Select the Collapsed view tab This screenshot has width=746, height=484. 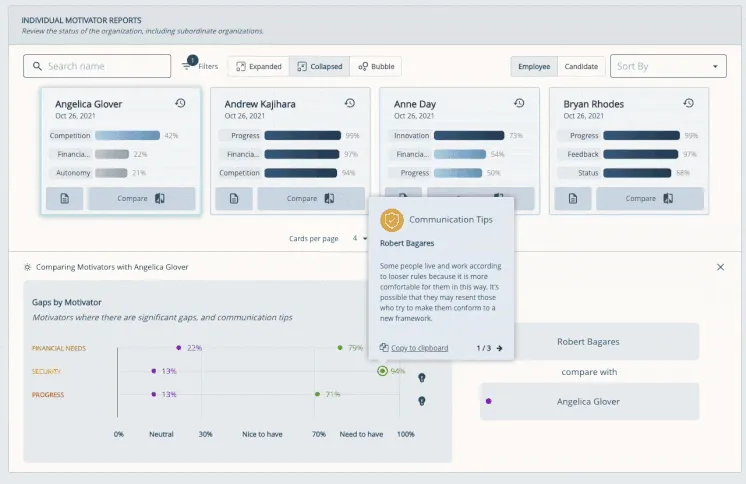(319, 67)
